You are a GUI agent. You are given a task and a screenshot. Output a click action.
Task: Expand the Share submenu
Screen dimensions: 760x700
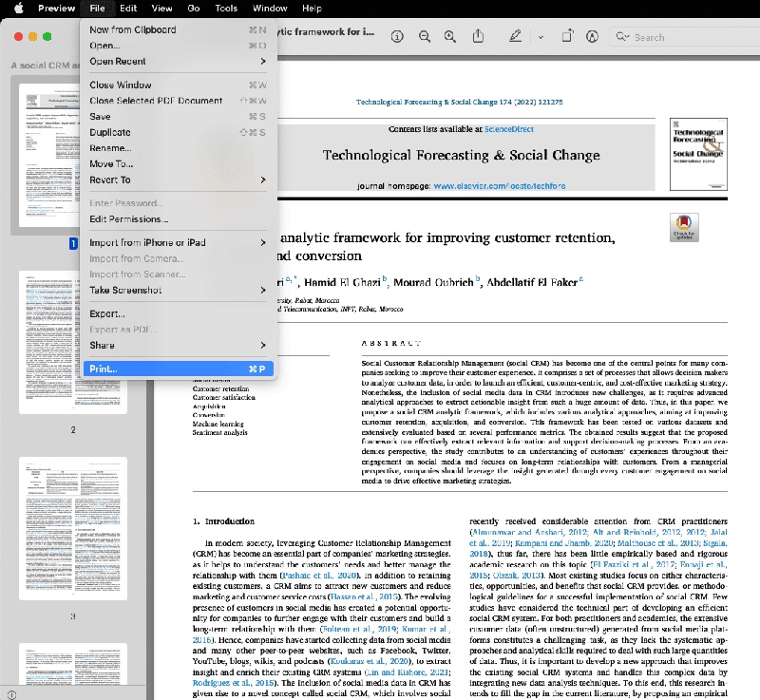(x=179, y=346)
